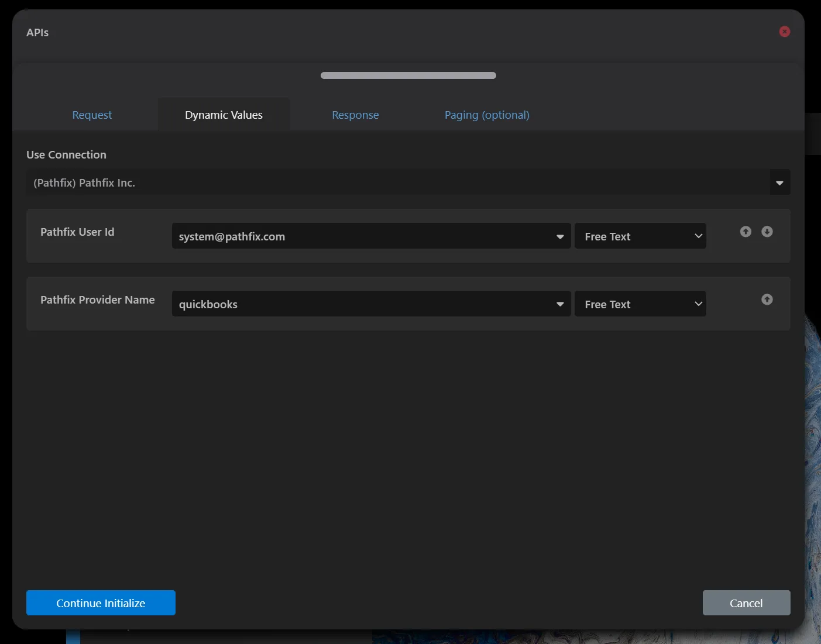The height and width of the screenshot is (644, 821).
Task: Cancel the API setup dialog
Action: pyautogui.click(x=746, y=603)
